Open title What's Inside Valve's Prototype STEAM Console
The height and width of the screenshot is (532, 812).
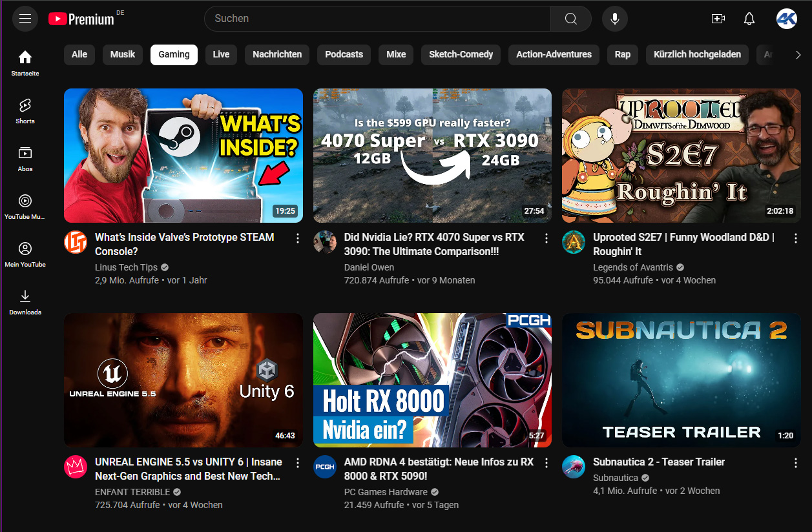pos(185,245)
